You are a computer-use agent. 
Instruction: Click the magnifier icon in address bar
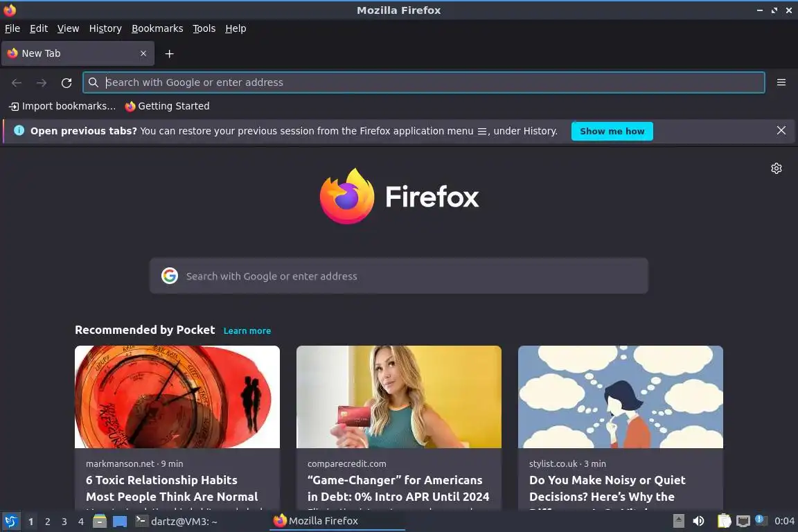pos(93,82)
